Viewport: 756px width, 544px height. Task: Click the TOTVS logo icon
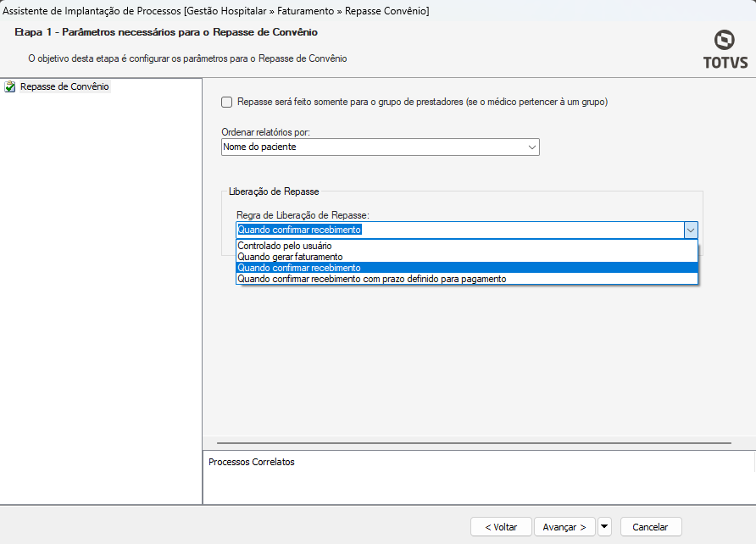[x=724, y=41]
